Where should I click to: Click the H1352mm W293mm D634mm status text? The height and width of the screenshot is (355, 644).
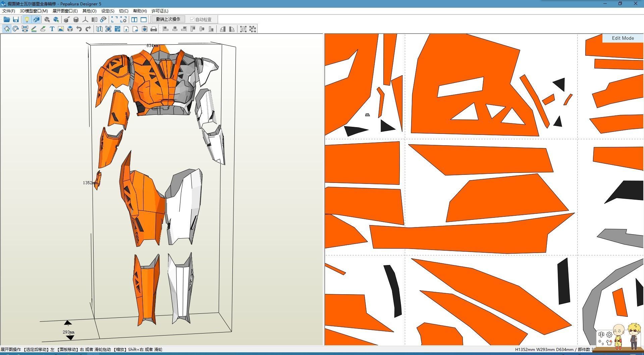(545, 349)
